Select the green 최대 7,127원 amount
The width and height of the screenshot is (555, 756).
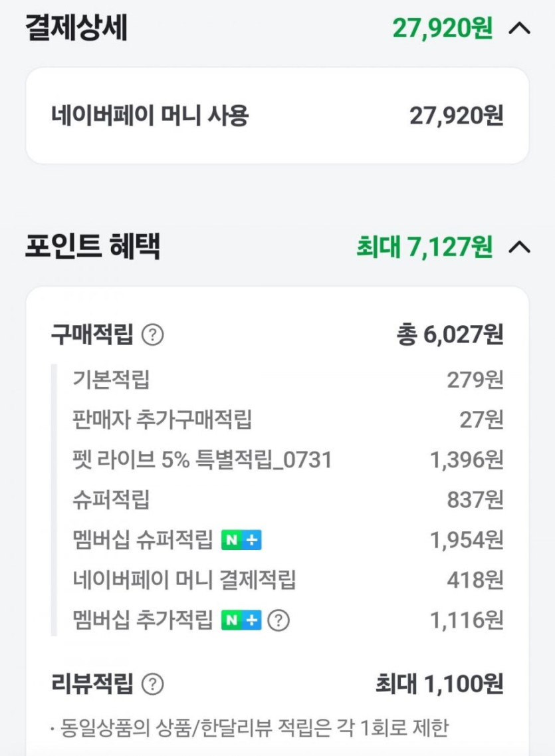coord(424,247)
